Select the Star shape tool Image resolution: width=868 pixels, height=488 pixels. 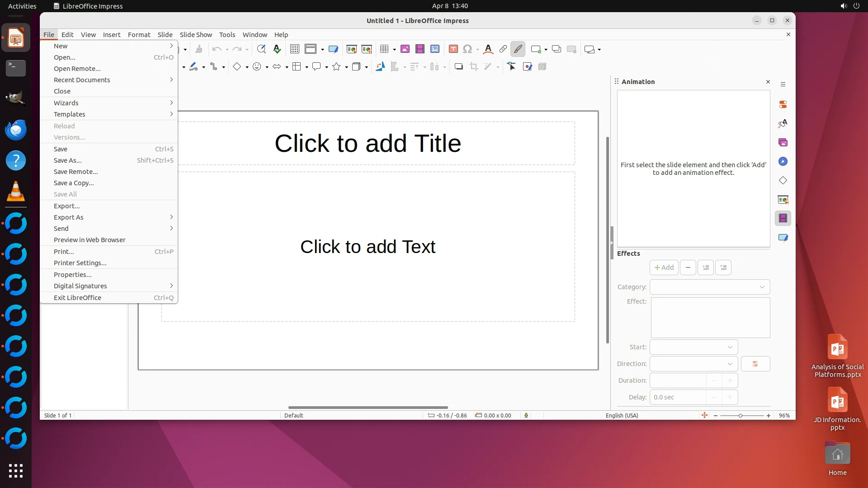click(336, 67)
